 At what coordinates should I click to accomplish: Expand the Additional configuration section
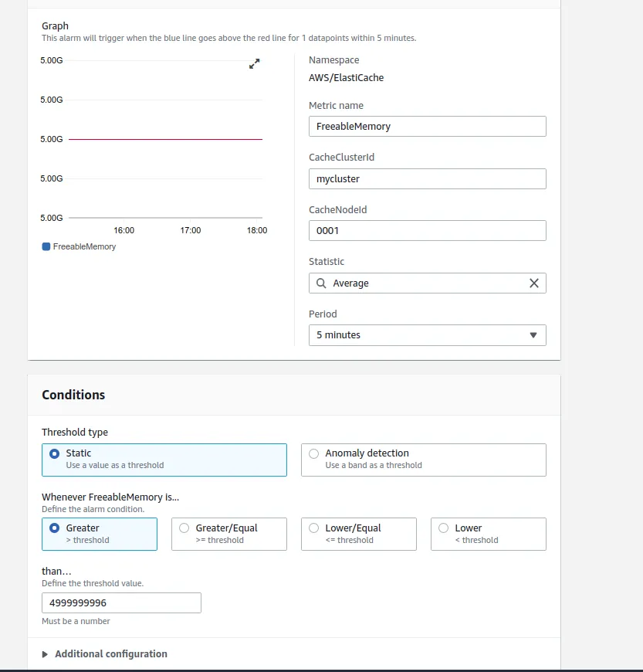[110, 654]
